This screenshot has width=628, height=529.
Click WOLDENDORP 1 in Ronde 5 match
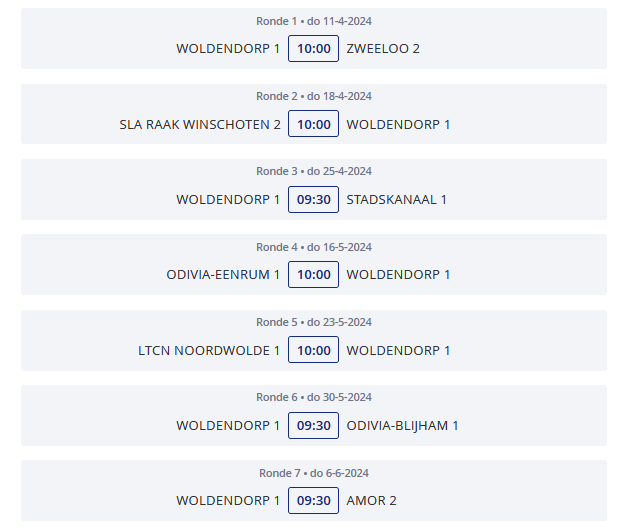tap(398, 350)
